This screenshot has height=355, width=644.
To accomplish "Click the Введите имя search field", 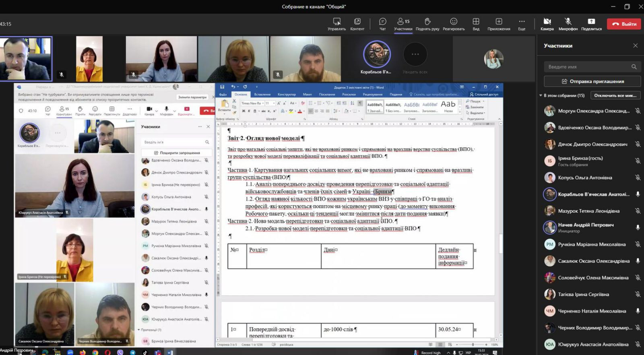I will click(x=592, y=67).
